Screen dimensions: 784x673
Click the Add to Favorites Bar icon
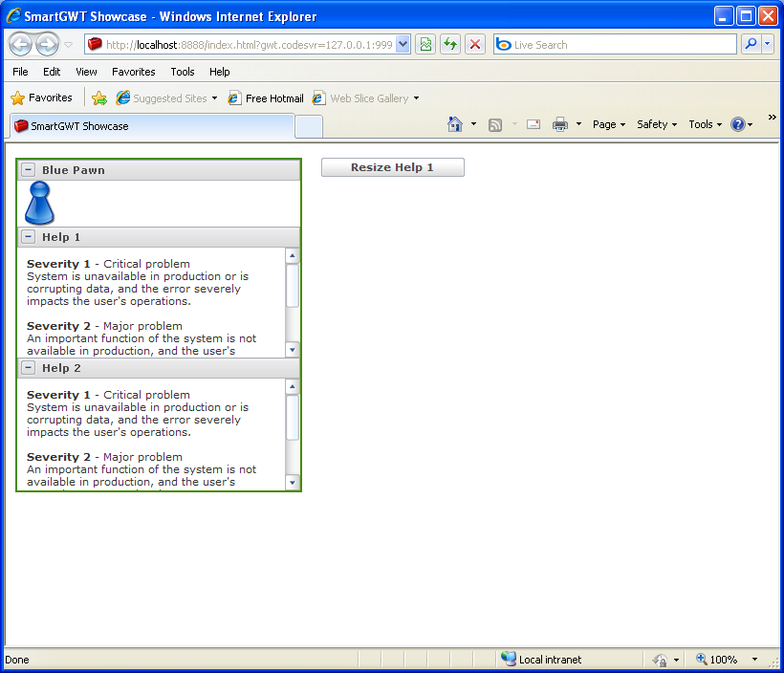(99, 98)
